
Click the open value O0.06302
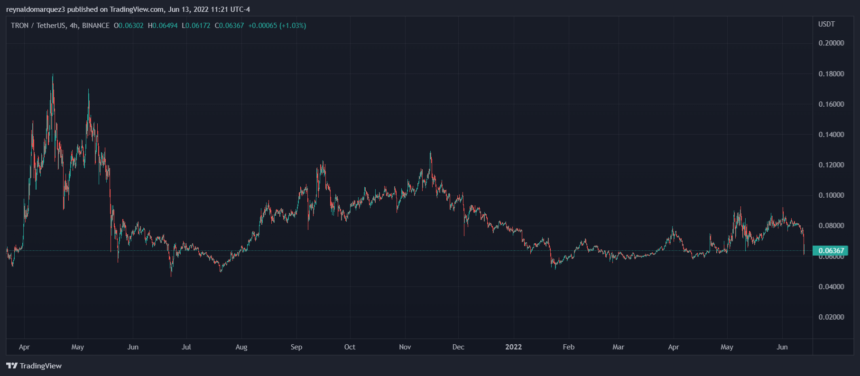pyautogui.click(x=129, y=25)
